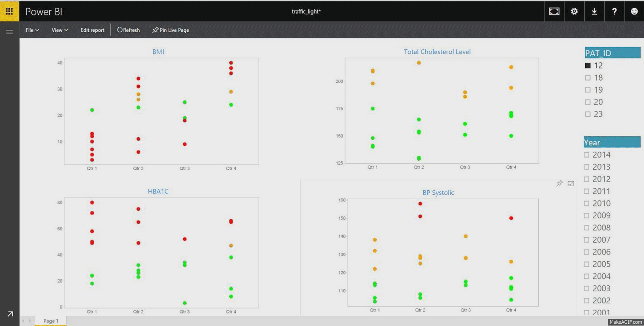Open the Settings gear icon
The width and height of the screenshot is (644, 326).
click(574, 11)
